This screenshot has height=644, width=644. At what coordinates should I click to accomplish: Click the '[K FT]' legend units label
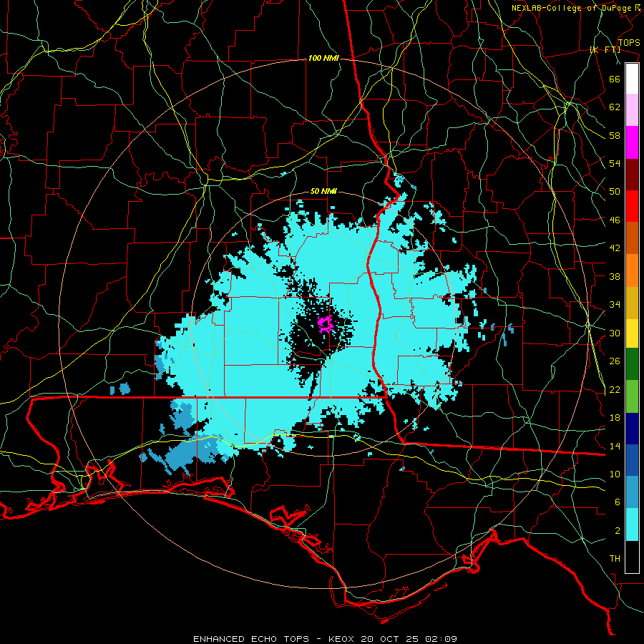point(605,49)
